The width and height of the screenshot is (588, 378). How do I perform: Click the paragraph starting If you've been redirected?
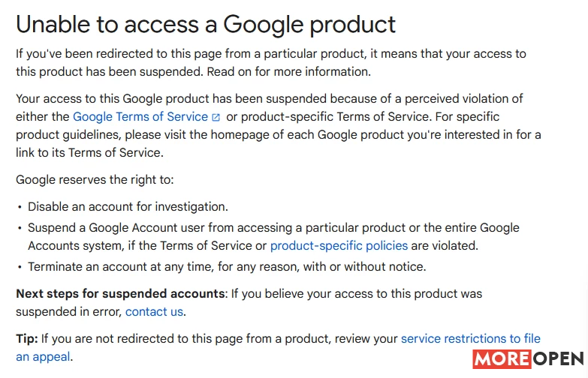pos(271,62)
